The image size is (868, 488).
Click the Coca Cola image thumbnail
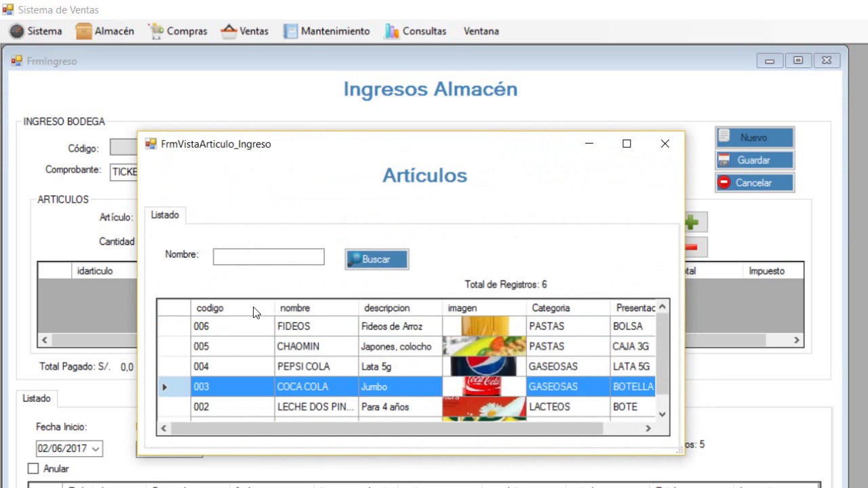click(484, 386)
